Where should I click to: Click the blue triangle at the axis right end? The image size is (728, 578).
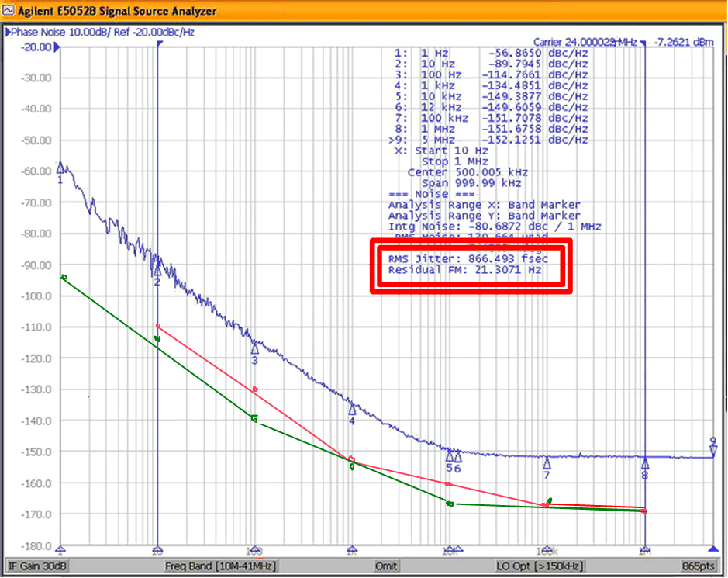pyautogui.click(x=713, y=549)
